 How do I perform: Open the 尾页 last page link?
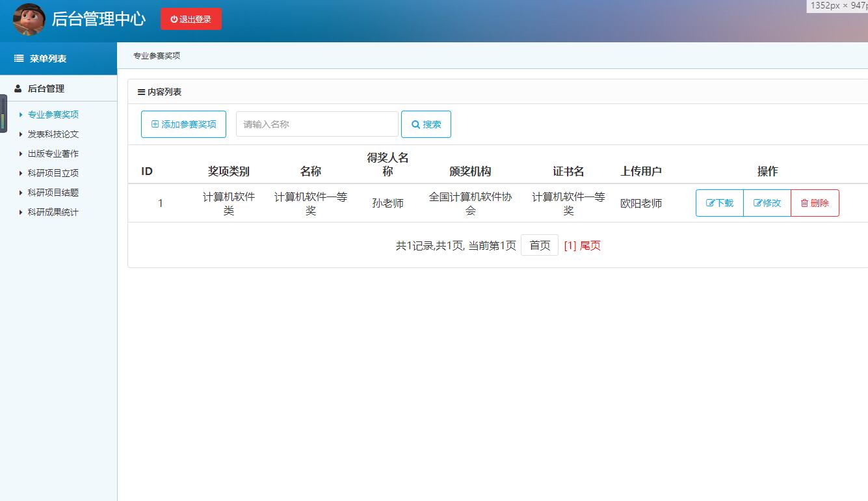tap(590, 245)
